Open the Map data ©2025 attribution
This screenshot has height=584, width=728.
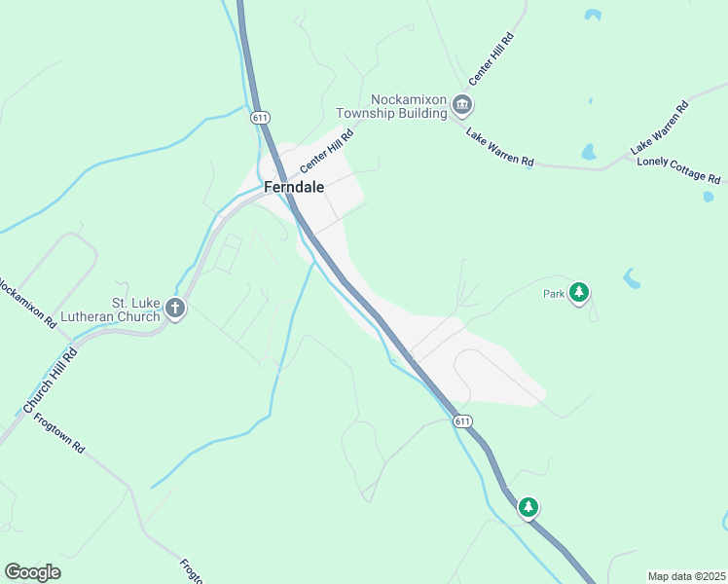coord(687,576)
